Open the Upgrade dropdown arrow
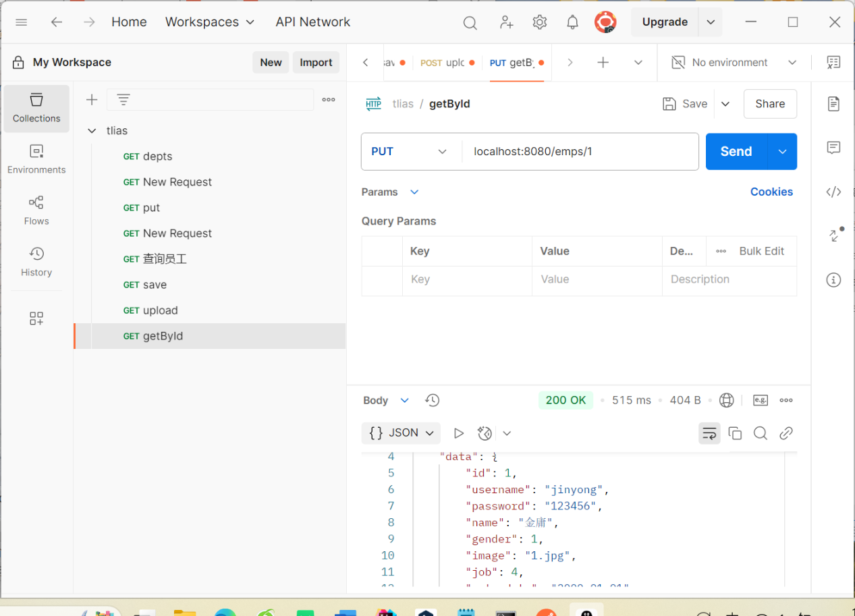855x616 pixels. click(x=711, y=22)
